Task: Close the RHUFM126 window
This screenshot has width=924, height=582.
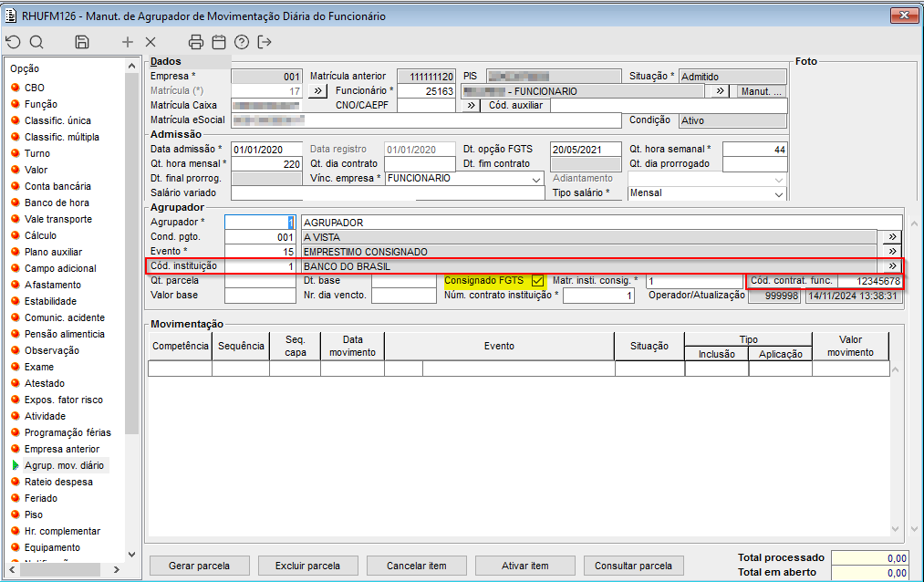Action: [904, 16]
